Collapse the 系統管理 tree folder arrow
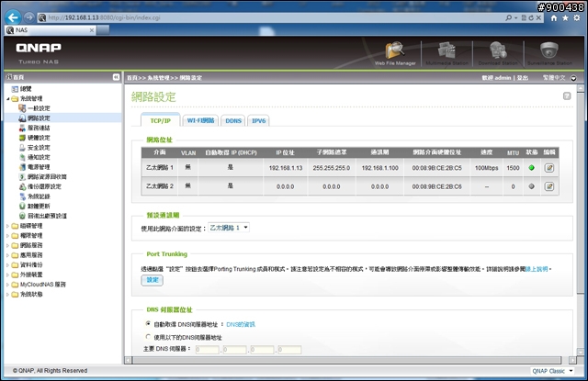Viewport: 588px width, 381px height. point(8,98)
